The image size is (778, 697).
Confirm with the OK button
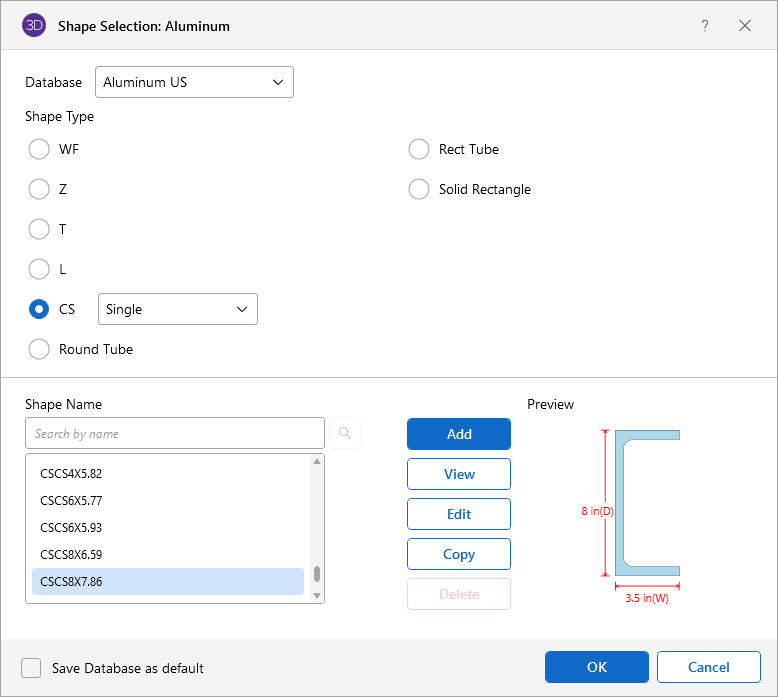point(596,667)
